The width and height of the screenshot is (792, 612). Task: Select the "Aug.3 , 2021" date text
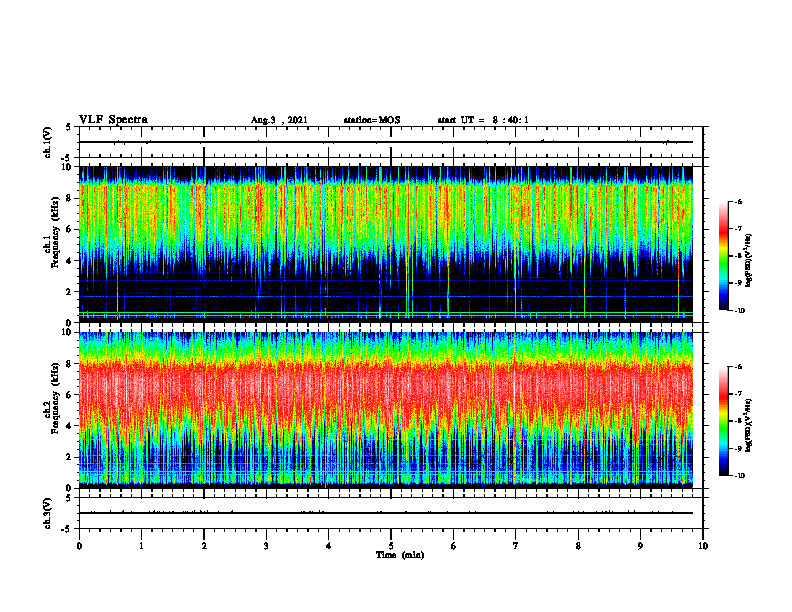[279, 120]
